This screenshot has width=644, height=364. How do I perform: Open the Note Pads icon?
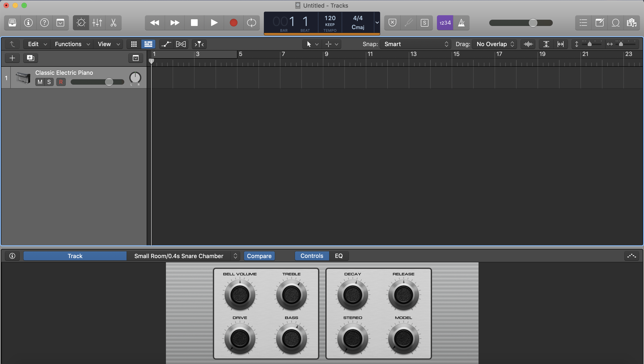tap(600, 23)
